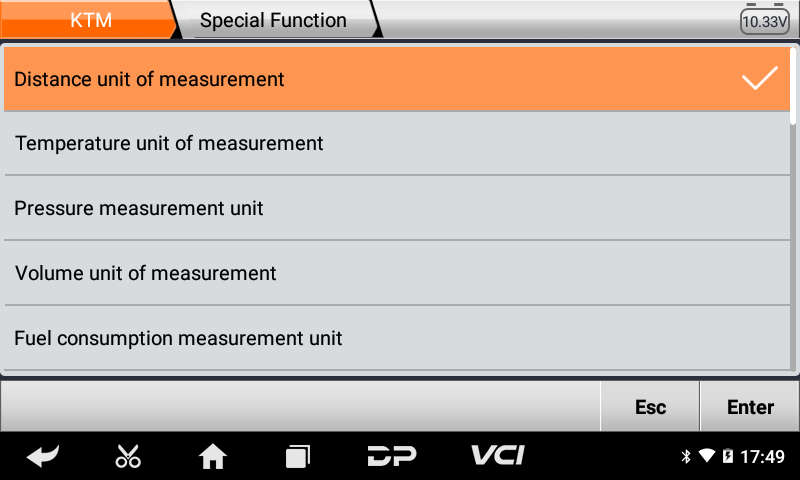Check the battery voltage 10.33V indicator
Viewport: 800px width, 480px height.
point(765,21)
